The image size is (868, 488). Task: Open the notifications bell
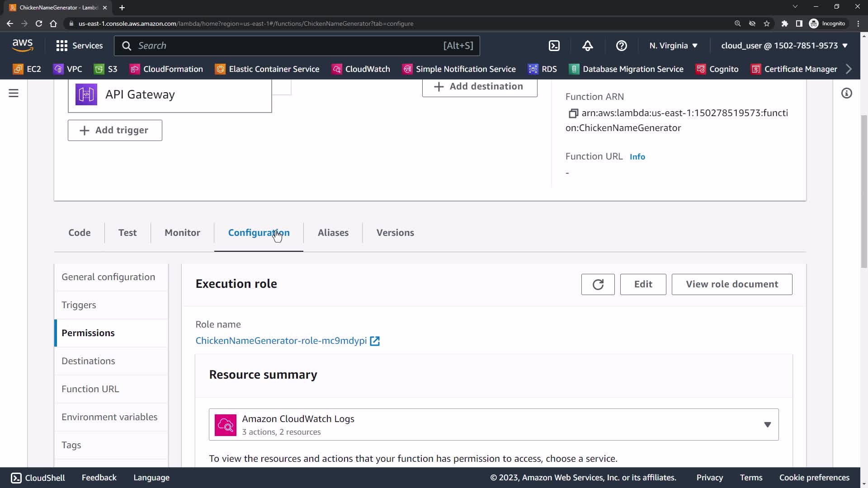pos(587,46)
